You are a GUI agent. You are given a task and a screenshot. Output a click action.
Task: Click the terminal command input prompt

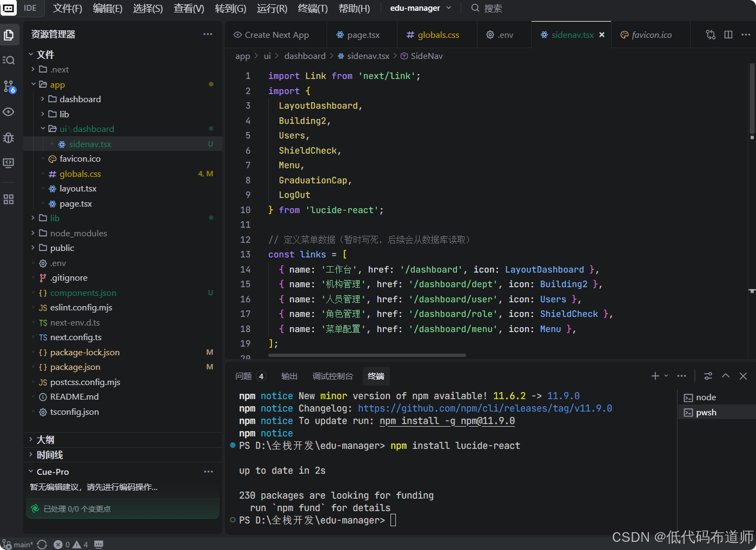pyautogui.click(x=393, y=520)
